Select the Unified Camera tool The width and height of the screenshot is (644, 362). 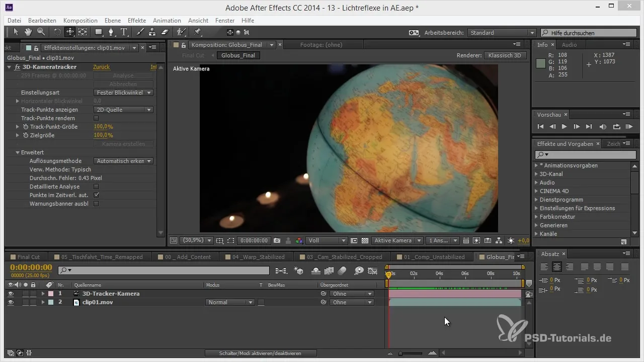[70, 32]
